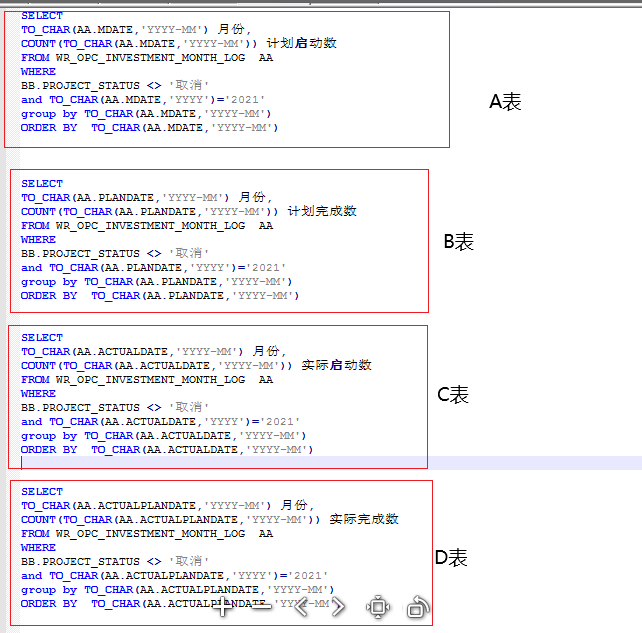Rotate the image with the rotate icon
Image resolution: width=642 pixels, height=633 pixels.
[418, 607]
